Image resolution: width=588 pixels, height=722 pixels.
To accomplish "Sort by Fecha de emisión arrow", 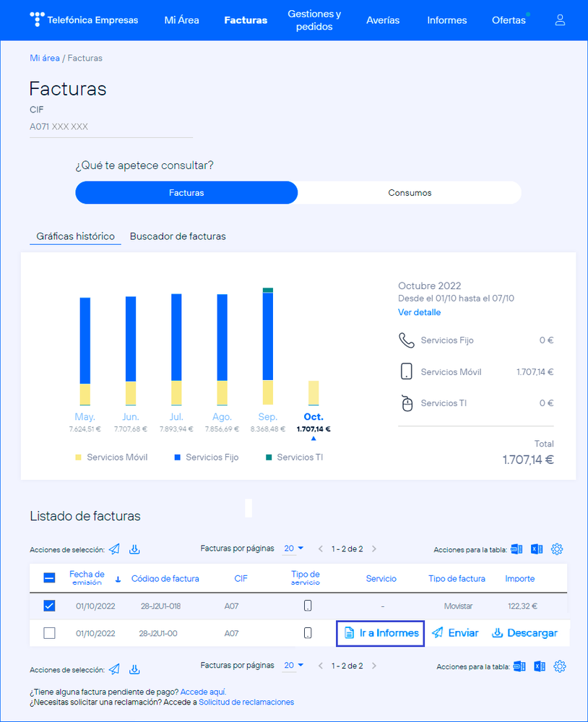I will pos(118,579).
